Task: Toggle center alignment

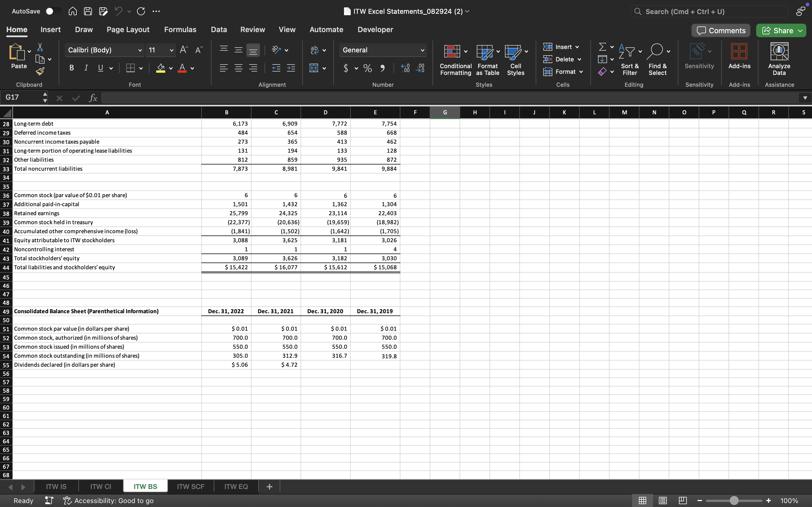Action: coord(239,68)
